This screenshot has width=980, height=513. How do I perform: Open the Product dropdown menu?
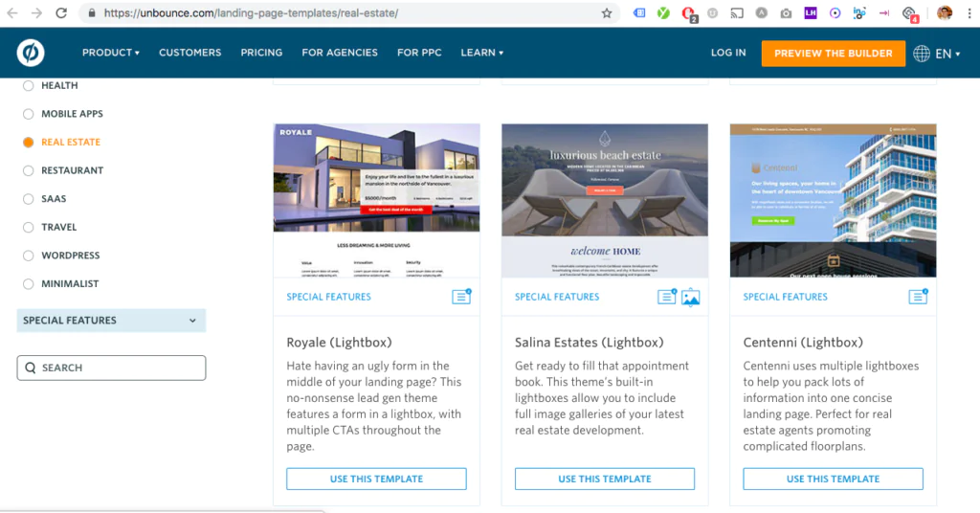111,53
